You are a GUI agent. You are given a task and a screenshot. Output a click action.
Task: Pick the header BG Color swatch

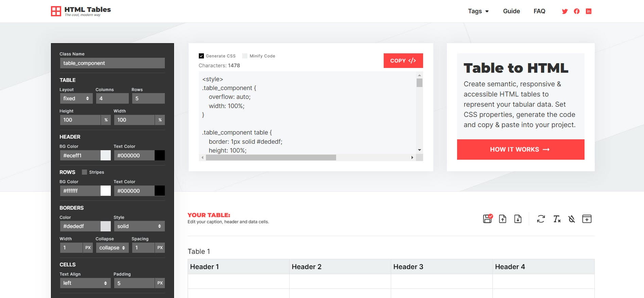[x=106, y=156]
